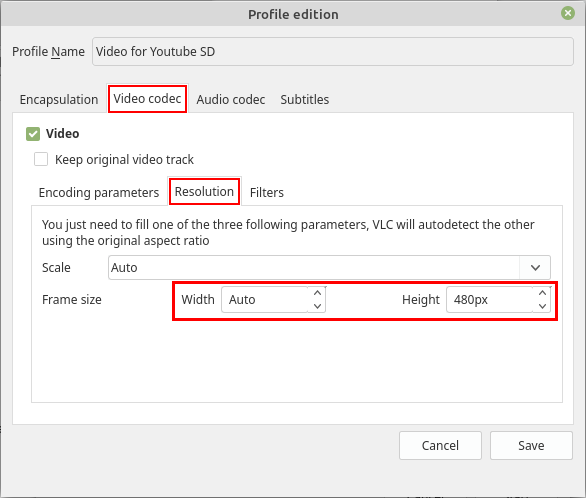Click the Scale combo box showing Auto
This screenshot has height=498, width=586.
329,267
